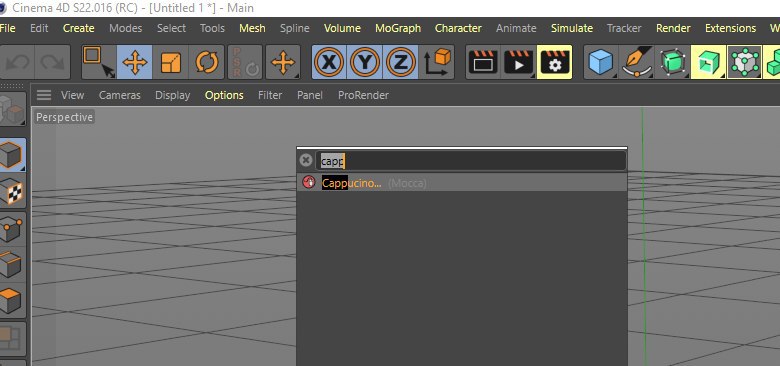This screenshot has width=780, height=366.
Task: Switch the coordinate system icon
Action: (x=436, y=63)
